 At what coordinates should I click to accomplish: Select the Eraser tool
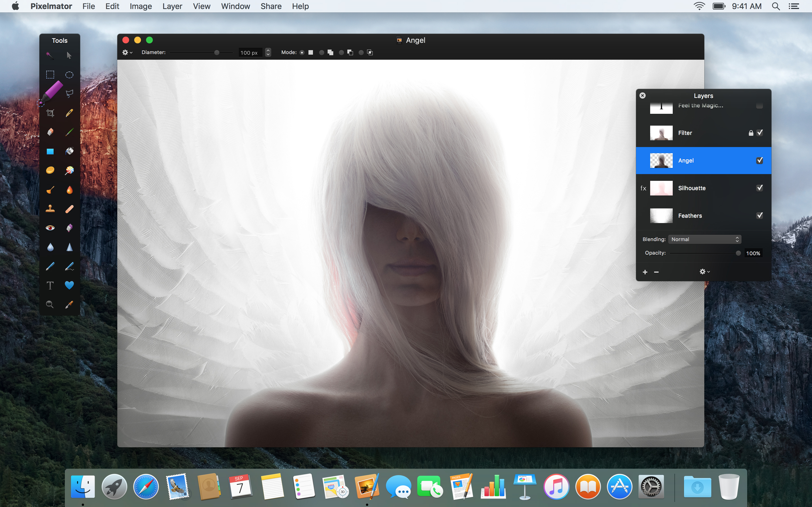(50, 132)
